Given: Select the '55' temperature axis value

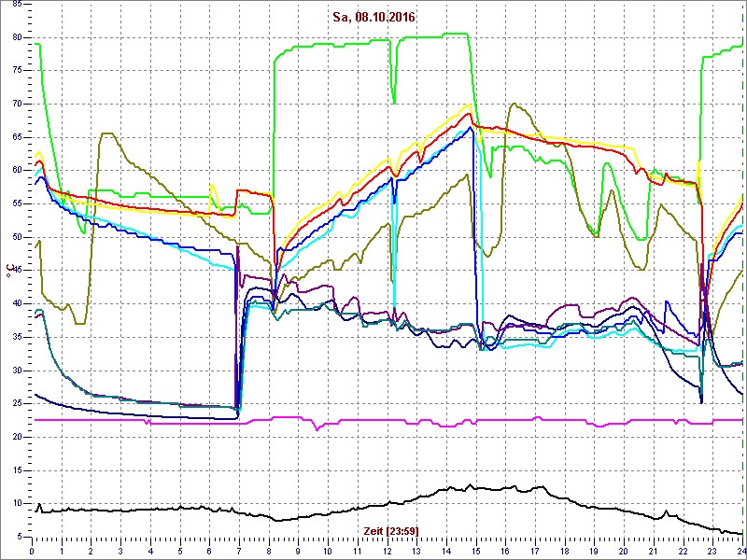Looking at the screenshot, I should point(17,203).
